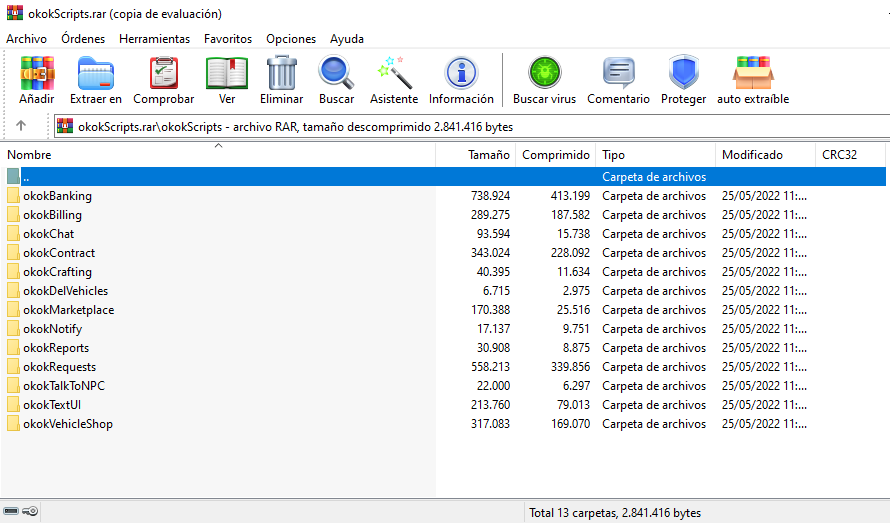
Task: Click the okokMarketplace folder icon
Action: point(13,310)
